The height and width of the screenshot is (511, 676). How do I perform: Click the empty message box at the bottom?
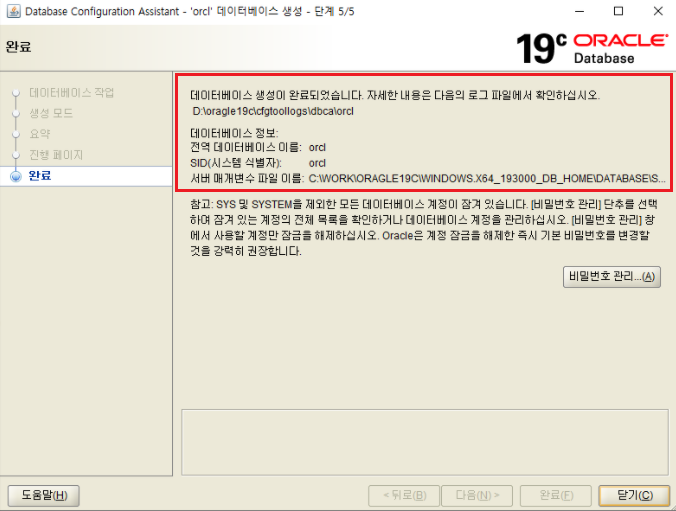point(421,438)
